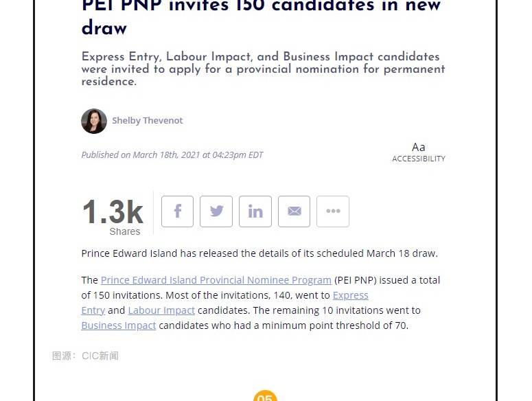Share the article on LinkedIn
The height and width of the screenshot is (401, 532).
coord(255,211)
